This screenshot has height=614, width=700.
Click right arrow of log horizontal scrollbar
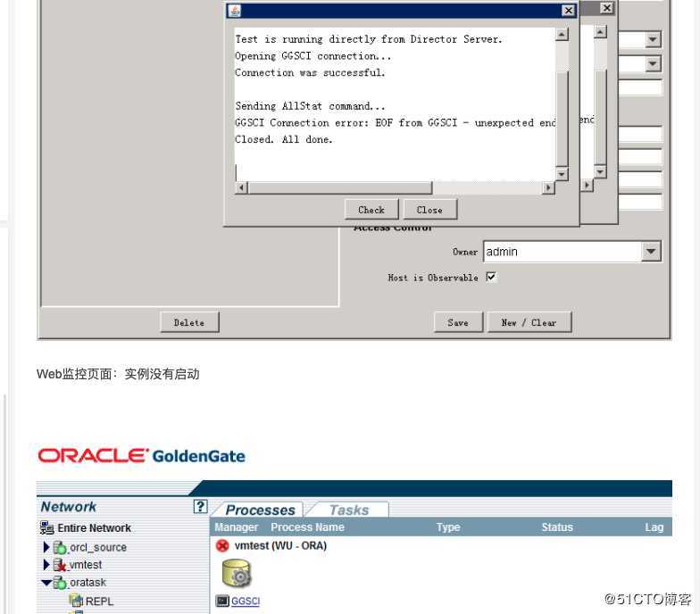pos(548,187)
